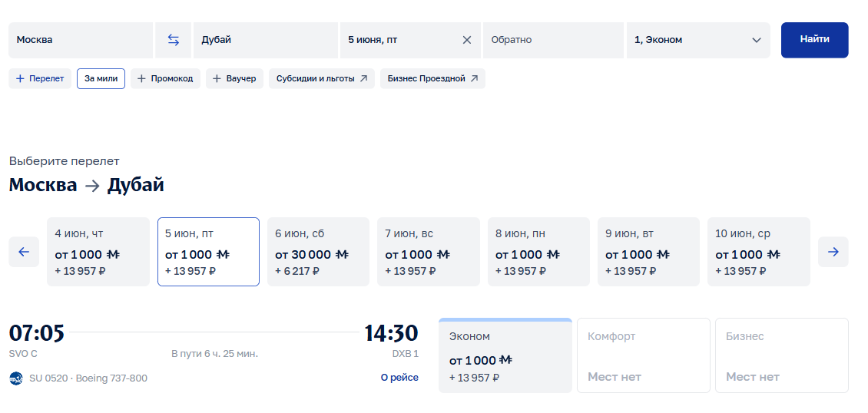Clear the 5 июня departure date

click(x=467, y=40)
